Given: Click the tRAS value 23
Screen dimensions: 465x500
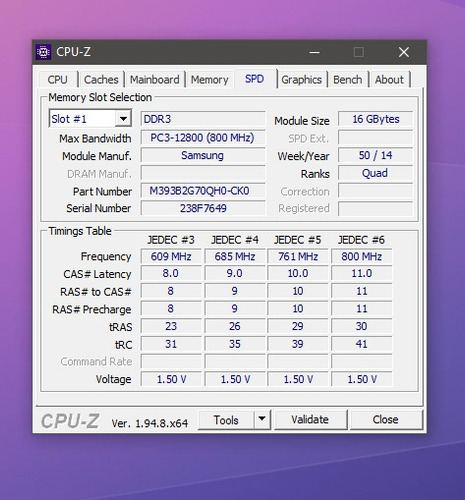Looking at the screenshot, I should pos(171,326).
